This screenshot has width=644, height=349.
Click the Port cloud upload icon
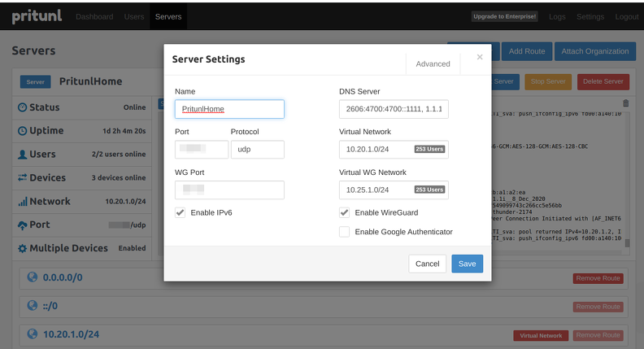(22, 225)
